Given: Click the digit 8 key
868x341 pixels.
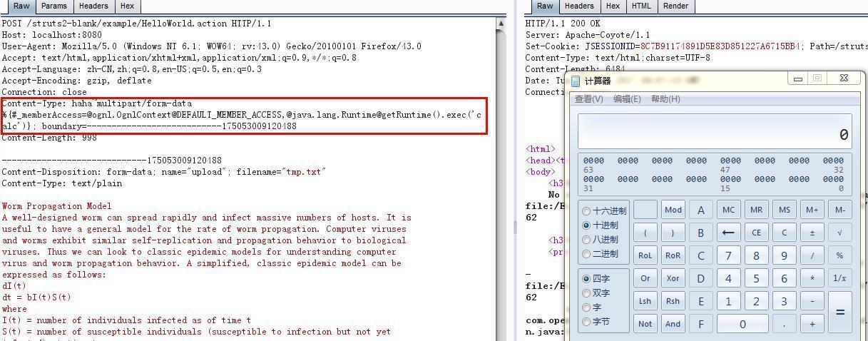Looking at the screenshot, I should pyautogui.click(x=756, y=255).
